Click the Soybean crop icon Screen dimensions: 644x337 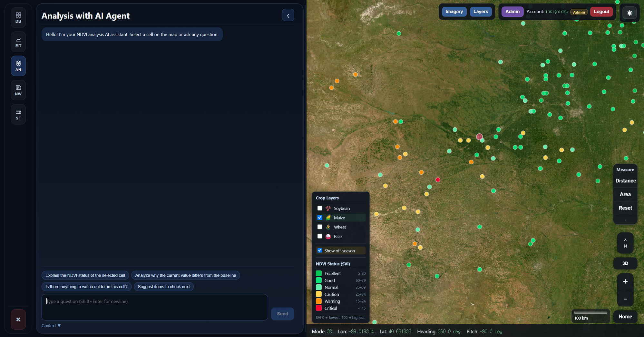[x=328, y=209]
